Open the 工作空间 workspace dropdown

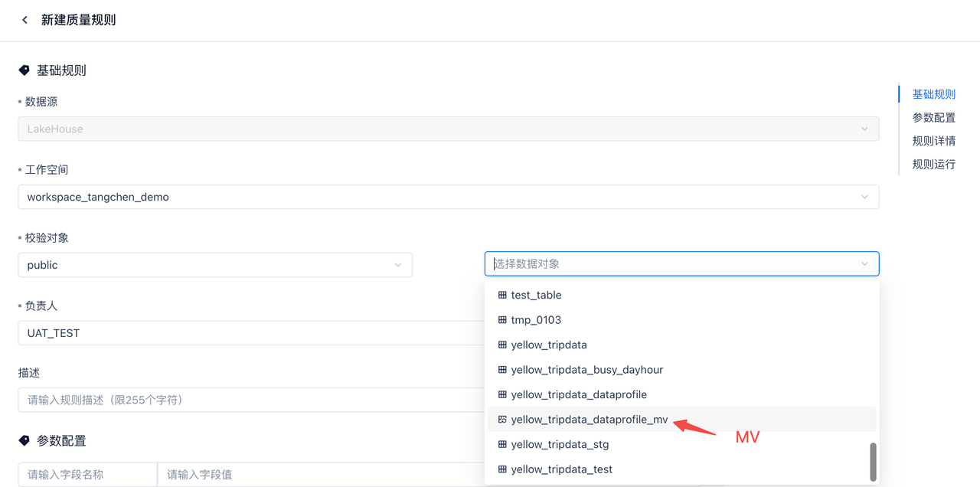coord(448,197)
